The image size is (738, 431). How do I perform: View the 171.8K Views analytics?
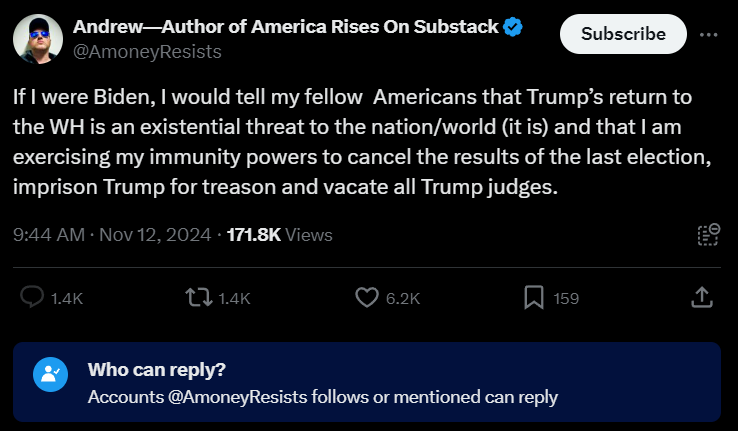click(x=280, y=235)
